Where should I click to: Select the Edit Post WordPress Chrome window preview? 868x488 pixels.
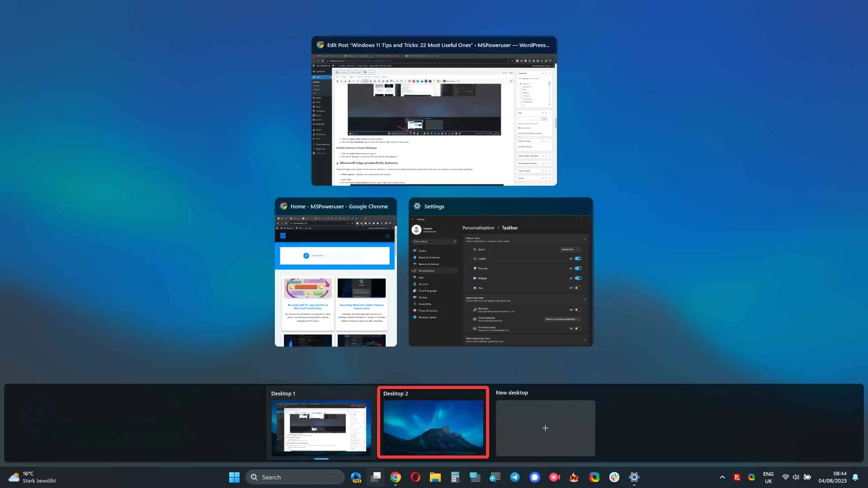click(434, 111)
